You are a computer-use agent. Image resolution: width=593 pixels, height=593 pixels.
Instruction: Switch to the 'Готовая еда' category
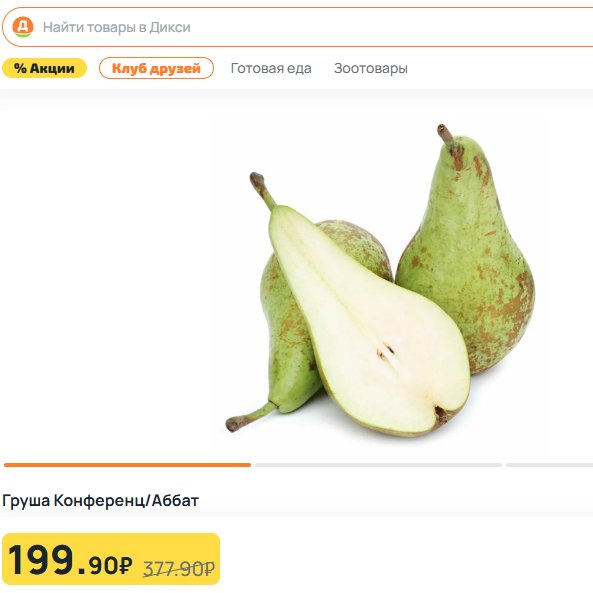[x=271, y=68]
